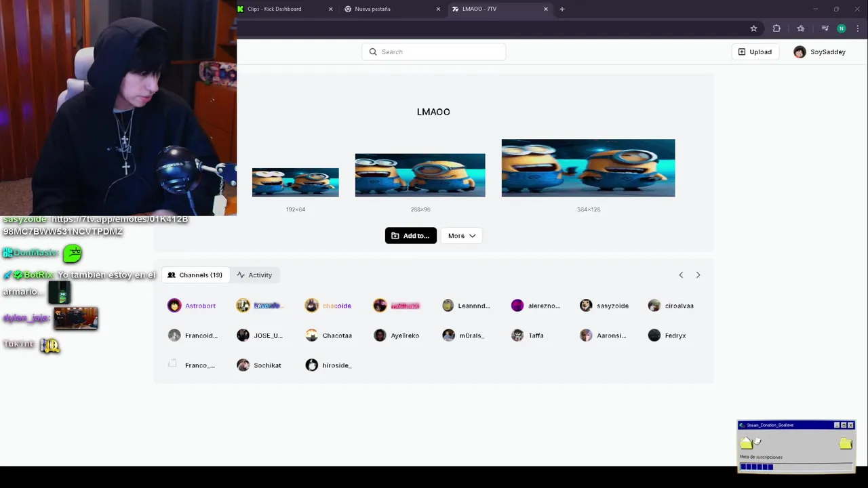Open m0rals_ channel avatar
This screenshot has height=488, width=868.
click(448, 335)
